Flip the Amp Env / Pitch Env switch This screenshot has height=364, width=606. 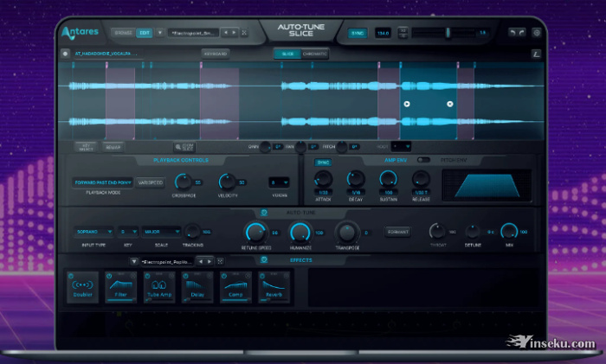tap(423, 160)
